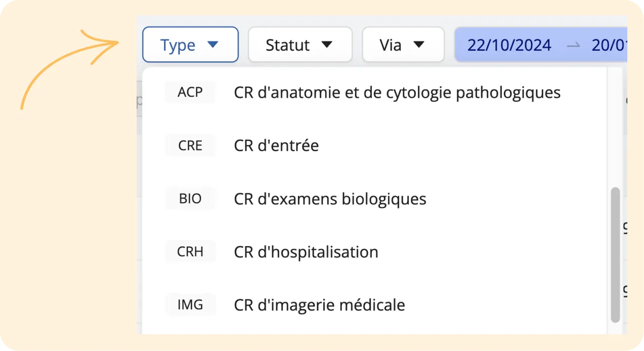This screenshot has height=351, width=644.
Task: Click the dropdown list scrollbar thumb
Action: click(615, 255)
